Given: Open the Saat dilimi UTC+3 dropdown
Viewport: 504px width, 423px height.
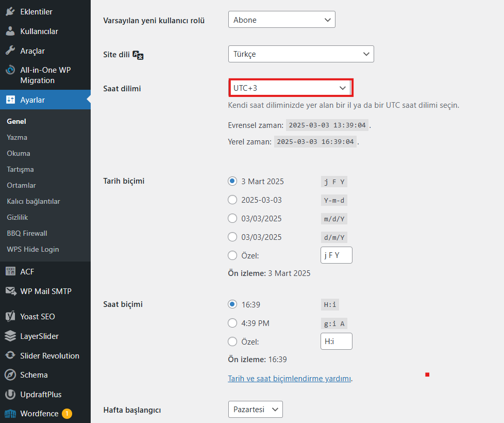Looking at the screenshot, I should click(x=290, y=88).
